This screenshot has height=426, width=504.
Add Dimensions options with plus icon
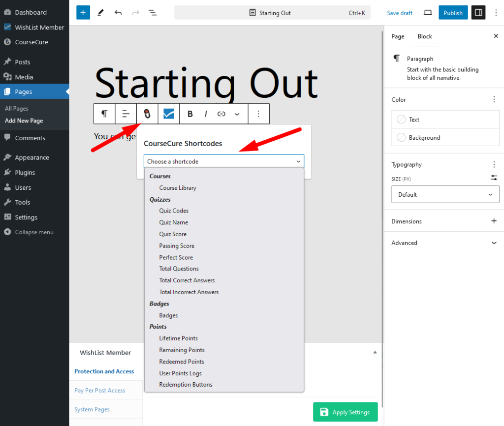click(494, 221)
